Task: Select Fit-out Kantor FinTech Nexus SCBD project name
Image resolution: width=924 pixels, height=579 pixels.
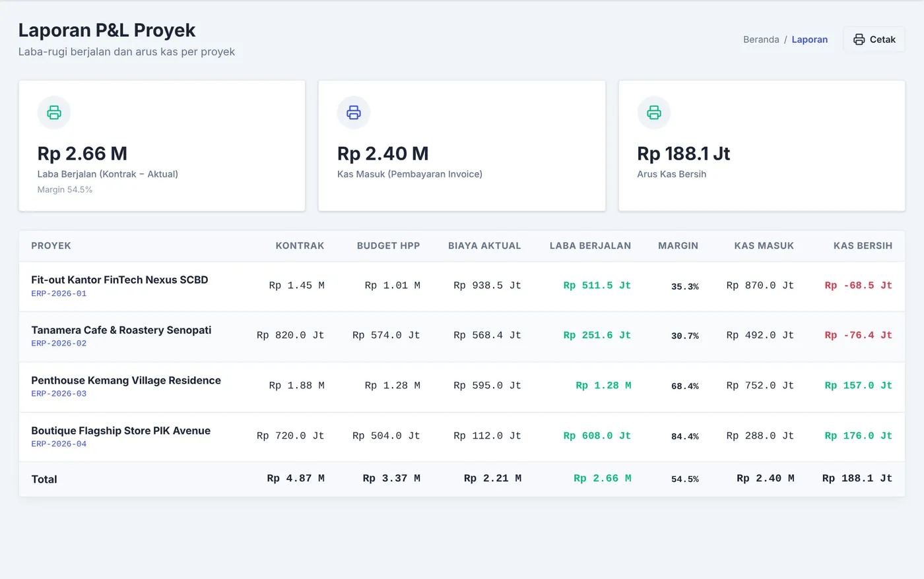Action: pyautogui.click(x=119, y=280)
